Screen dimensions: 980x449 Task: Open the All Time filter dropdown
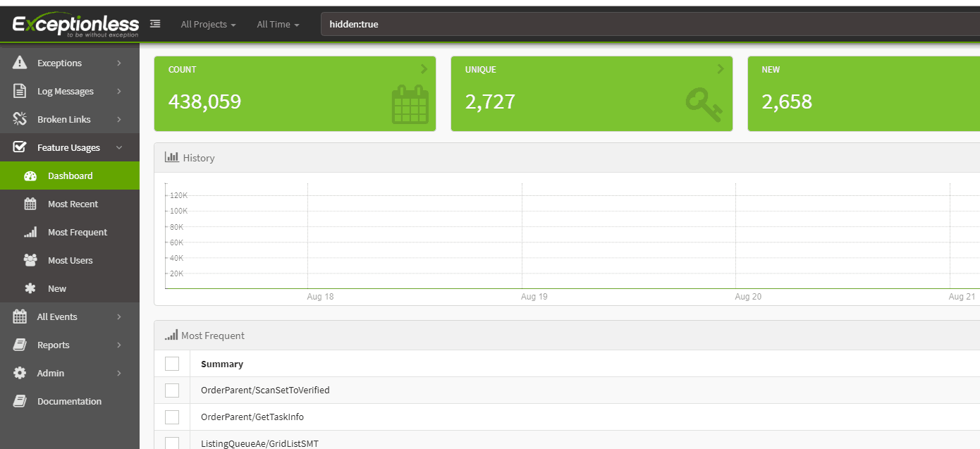277,24
